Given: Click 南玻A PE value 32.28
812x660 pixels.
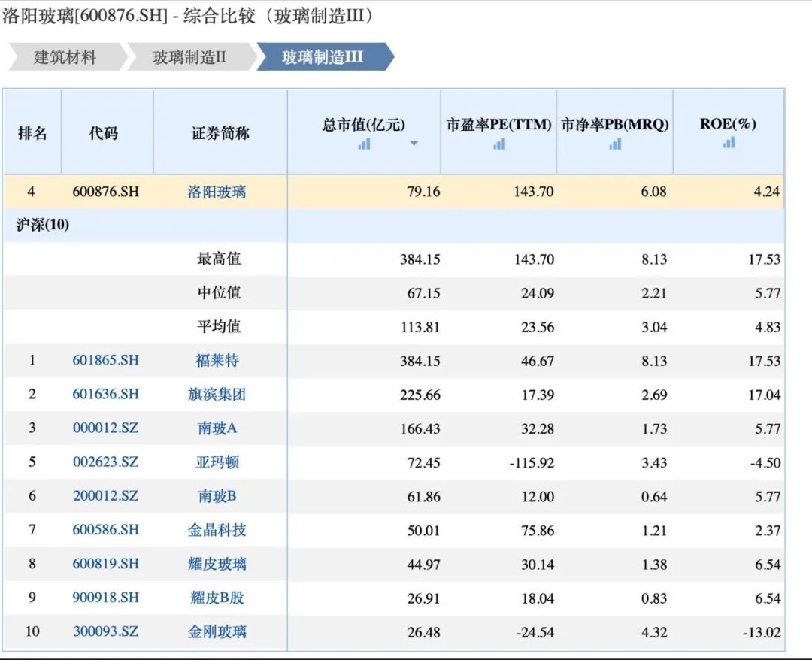Looking at the screenshot, I should tap(538, 428).
